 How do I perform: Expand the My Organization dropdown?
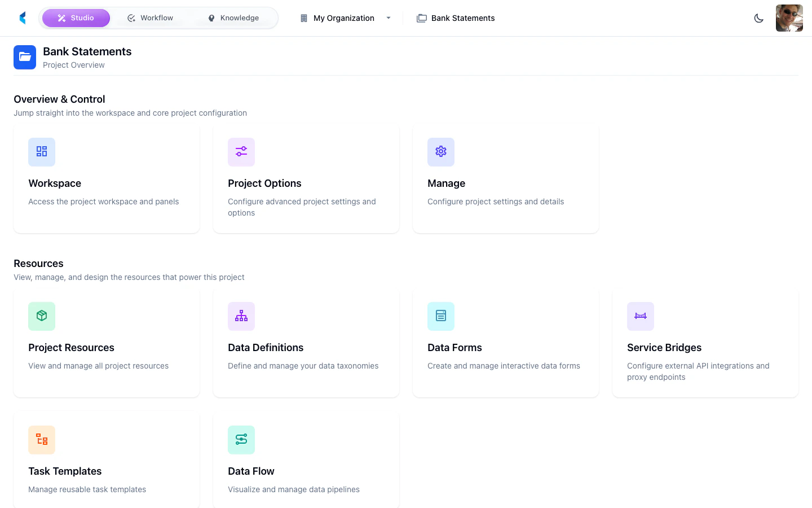(389, 17)
